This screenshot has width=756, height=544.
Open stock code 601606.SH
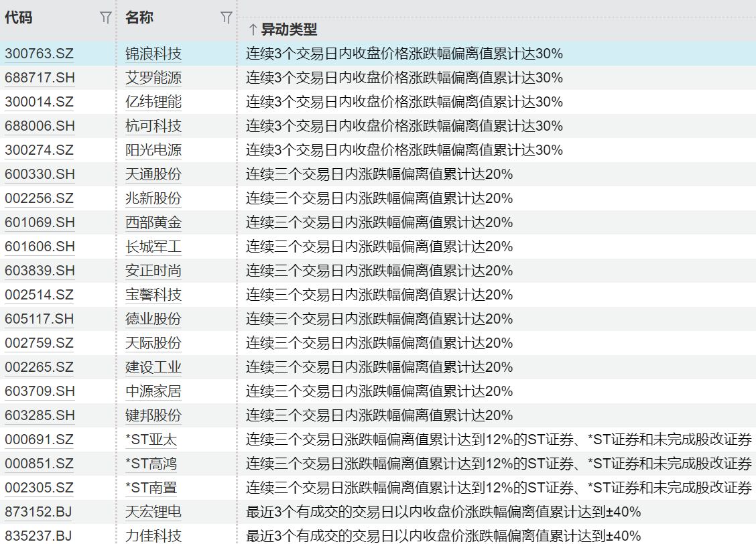point(40,247)
